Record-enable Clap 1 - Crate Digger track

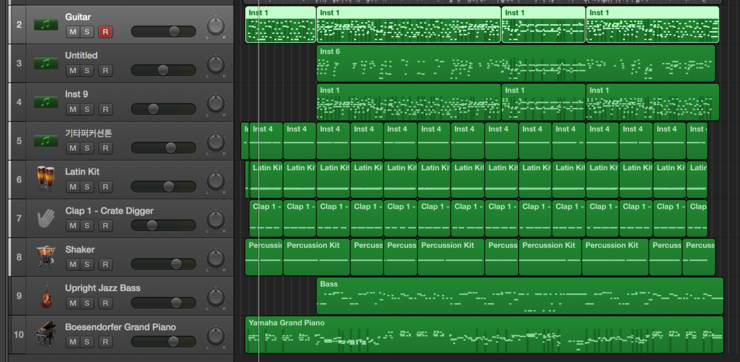tap(105, 226)
